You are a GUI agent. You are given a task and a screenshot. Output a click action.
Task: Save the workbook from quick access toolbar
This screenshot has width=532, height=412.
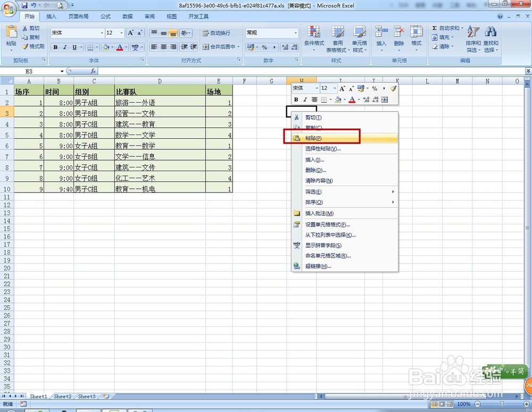pyautogui.click(x=24, y=5)
